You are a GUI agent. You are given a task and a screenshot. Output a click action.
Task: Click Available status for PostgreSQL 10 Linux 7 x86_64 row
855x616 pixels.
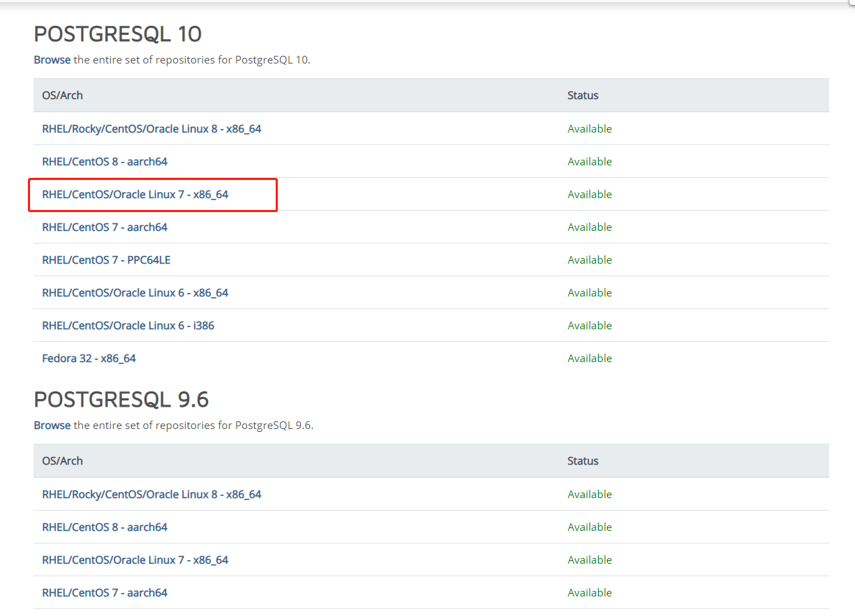click(590, 195)
